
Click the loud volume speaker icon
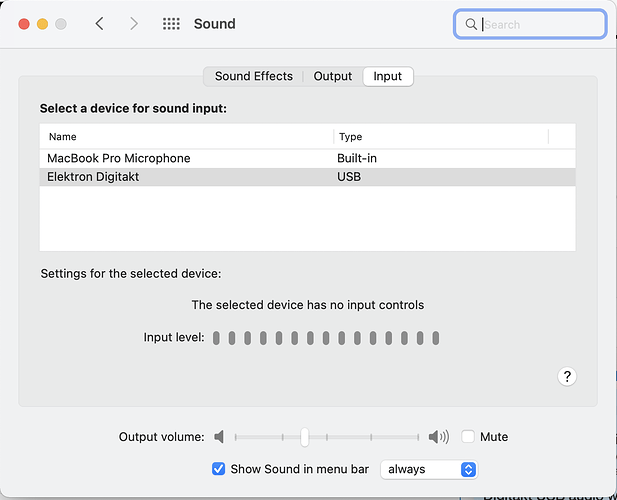click(438, 437)
